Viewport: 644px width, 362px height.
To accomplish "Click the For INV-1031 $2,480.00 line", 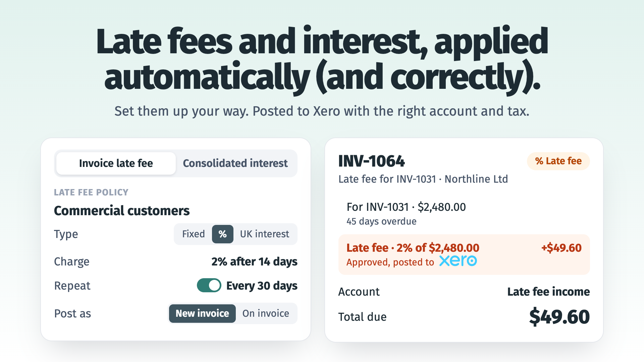I will point(406,207).
